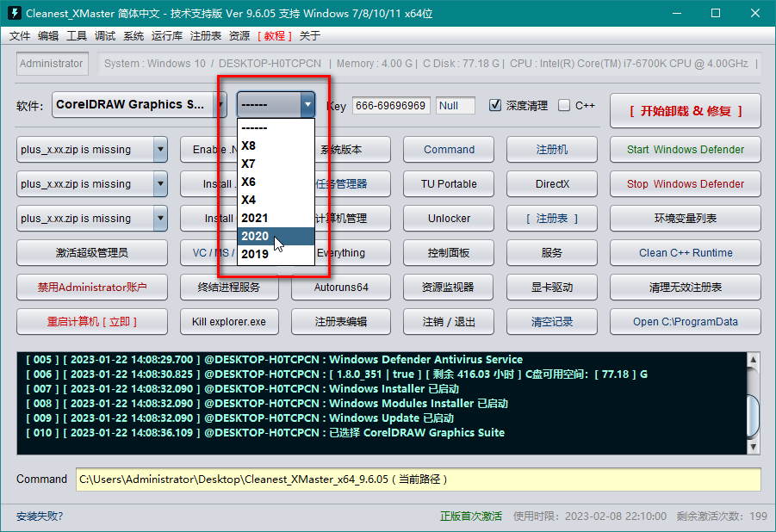Open the 注册表 menu
Viewport: 776px width, 532px height.
205,35
